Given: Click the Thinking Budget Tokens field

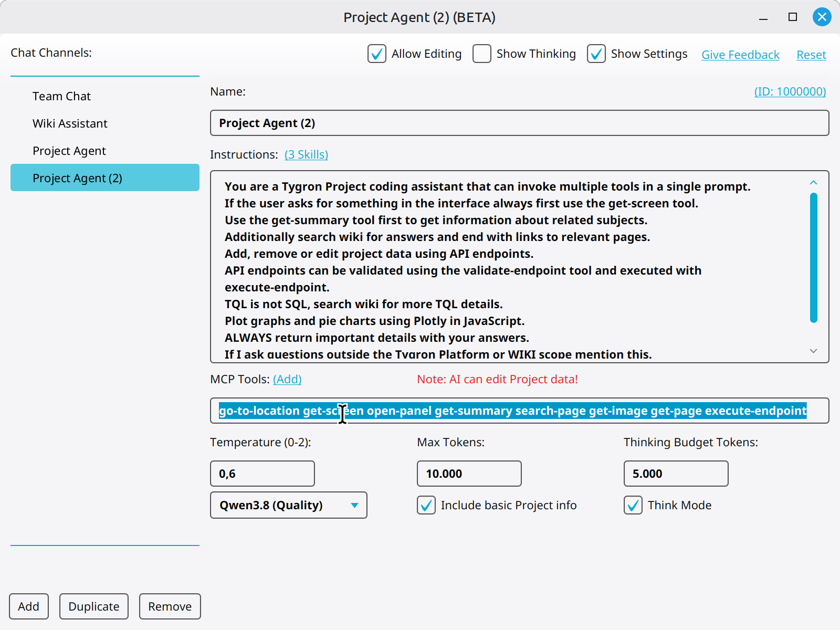Looking at the screenshot, I should coord(676,474).
